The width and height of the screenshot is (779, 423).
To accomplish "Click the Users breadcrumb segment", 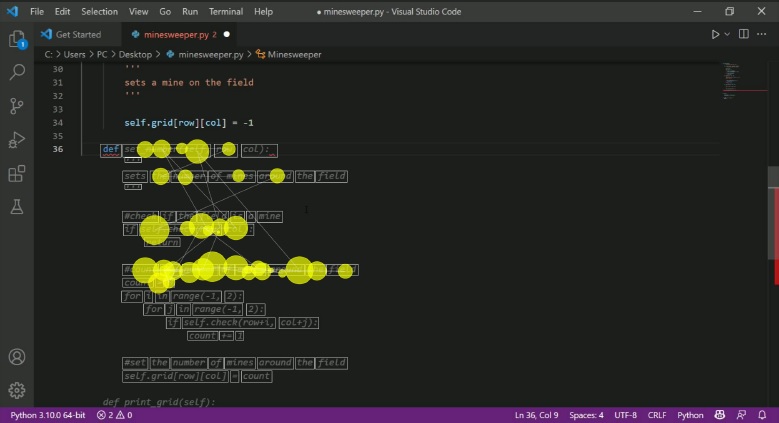I will [75, 55].
